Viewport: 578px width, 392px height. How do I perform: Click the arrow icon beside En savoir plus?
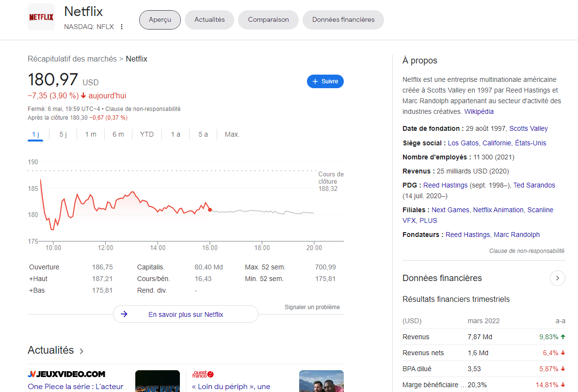[124, 314]
